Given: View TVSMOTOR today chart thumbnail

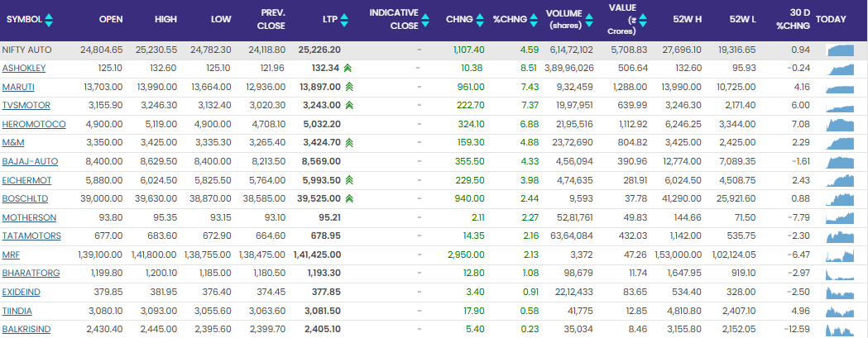Looking at the screenshot, I should click(x=841, y=107).
